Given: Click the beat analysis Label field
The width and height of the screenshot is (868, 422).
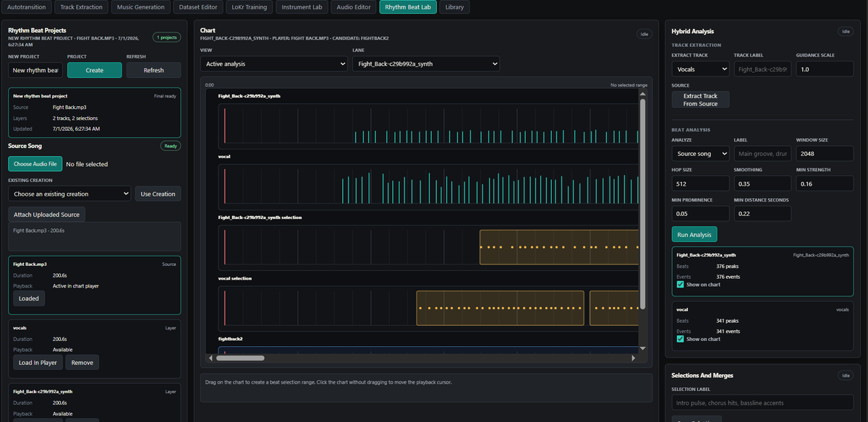Looking at the screenshot, I should [x=762, y=153].
